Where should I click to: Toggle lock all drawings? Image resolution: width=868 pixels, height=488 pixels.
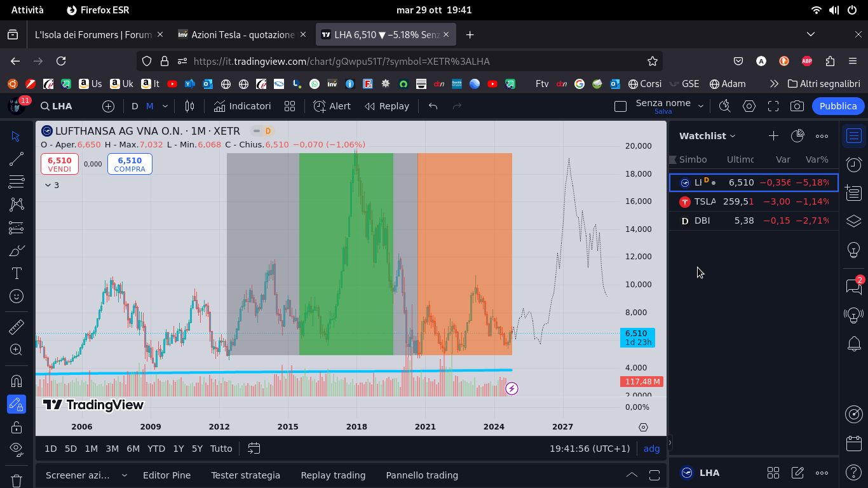click(x=17, y=426)
